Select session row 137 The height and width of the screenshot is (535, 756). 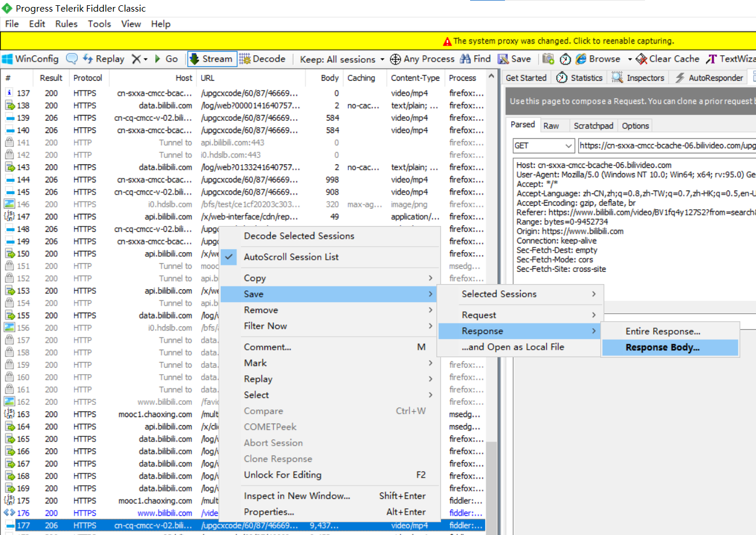pos(243,93)
